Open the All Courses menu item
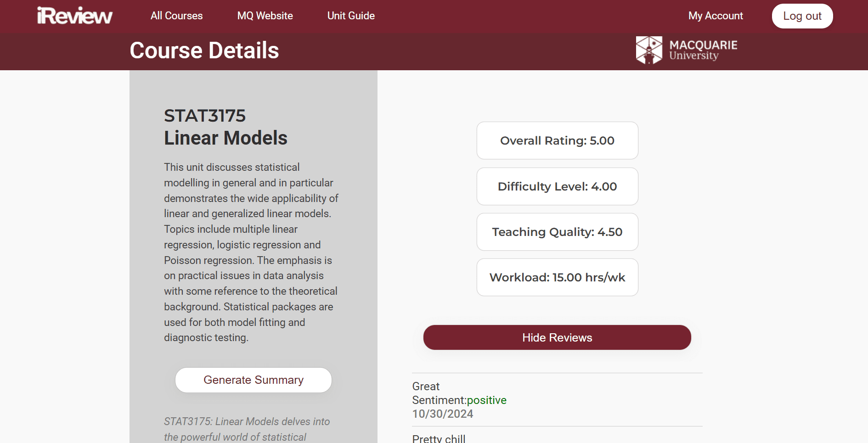This screenshot has width=868, height=443. [x=176, y=16]
